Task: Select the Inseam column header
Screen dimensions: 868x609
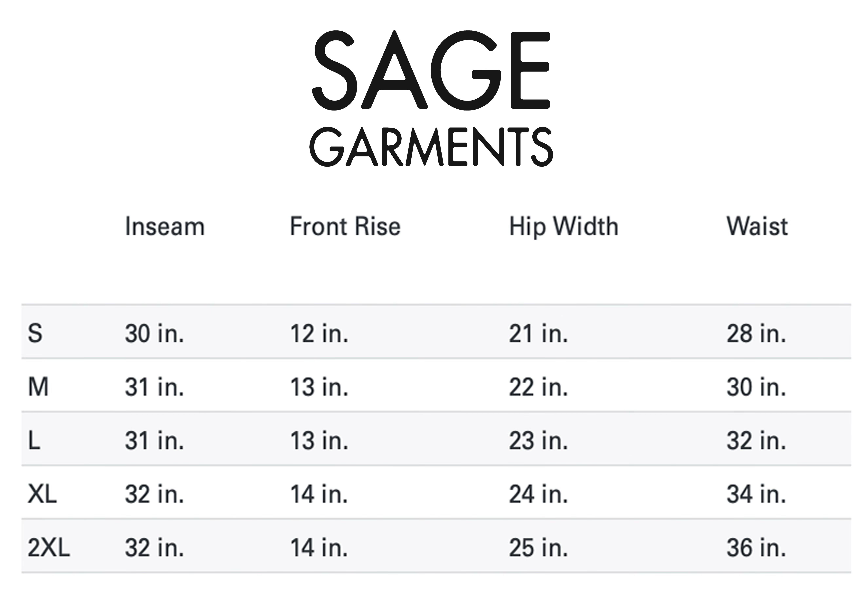Action: pyautogui.click(x=165, y=226)
